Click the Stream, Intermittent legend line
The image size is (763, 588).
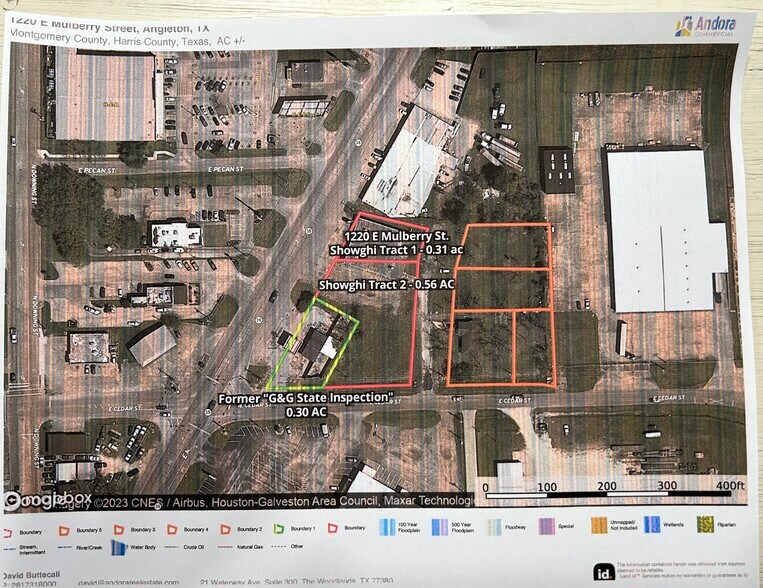click(x=9, y=550)
